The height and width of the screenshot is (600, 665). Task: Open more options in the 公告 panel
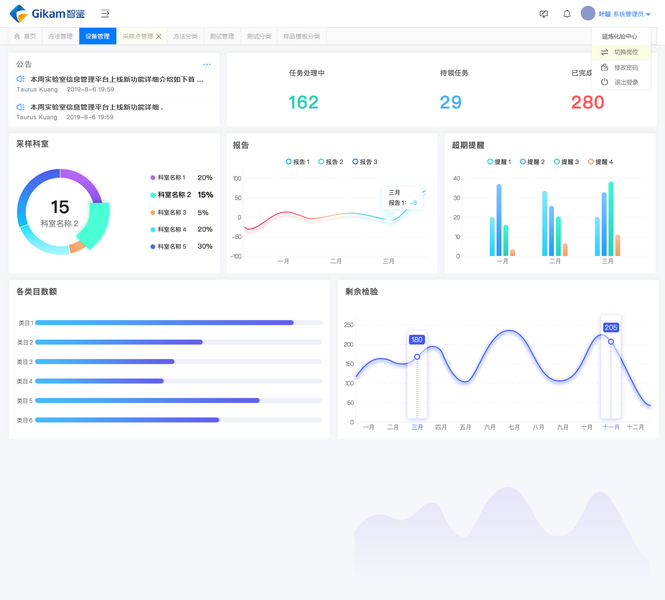pos(207,64)
